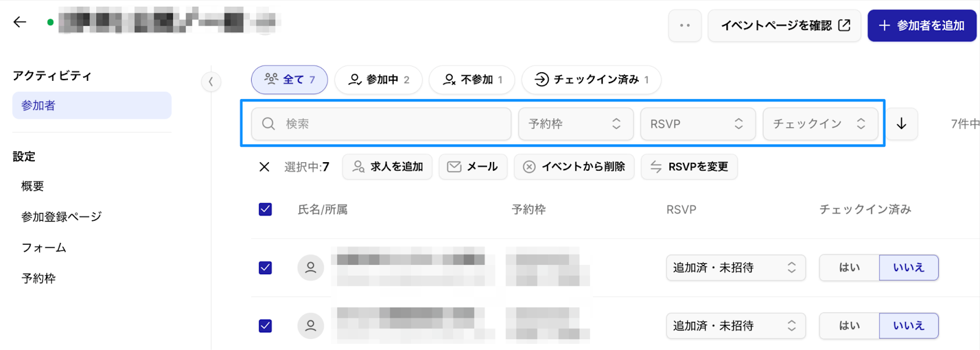The width and height of the screenshot is (980, 350).
Task: Click the メール envelope button
Action: [473, 167]
